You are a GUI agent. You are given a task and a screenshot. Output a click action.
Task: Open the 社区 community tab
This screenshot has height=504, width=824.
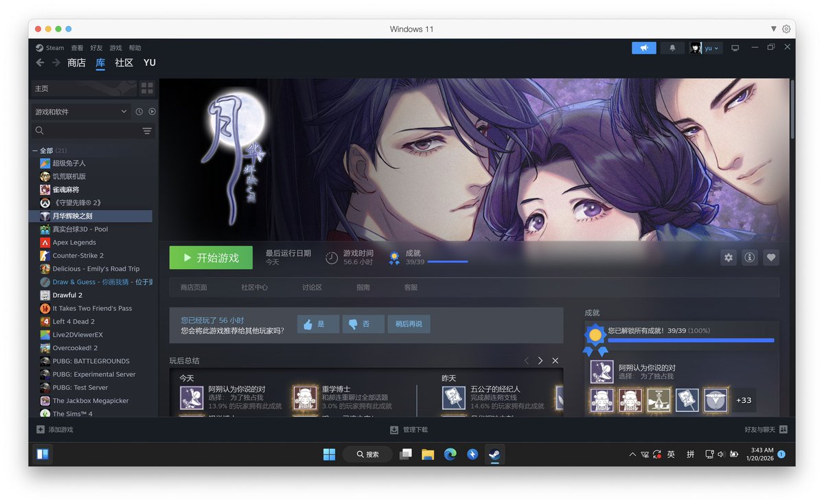(124, 62)
